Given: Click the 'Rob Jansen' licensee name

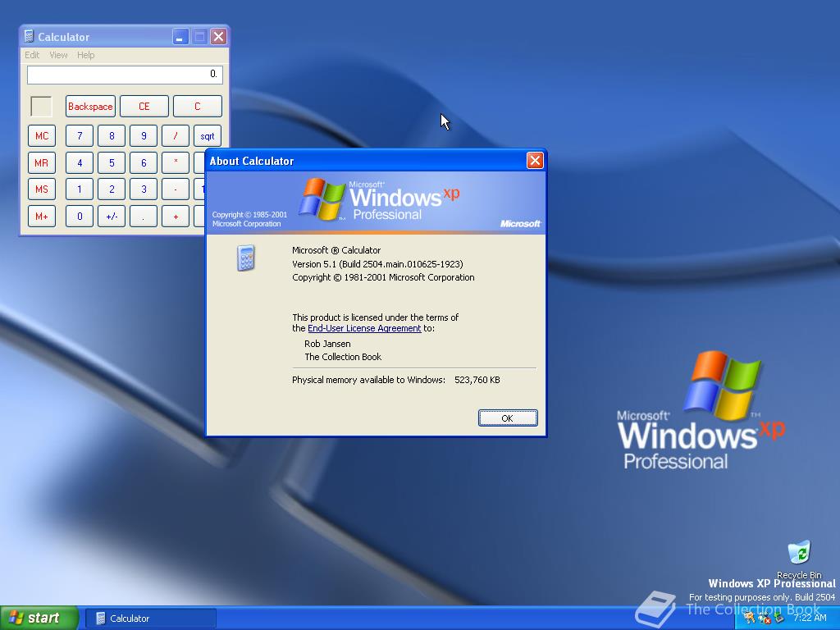Looking at the screenshot, I should [x=327, y=344].
